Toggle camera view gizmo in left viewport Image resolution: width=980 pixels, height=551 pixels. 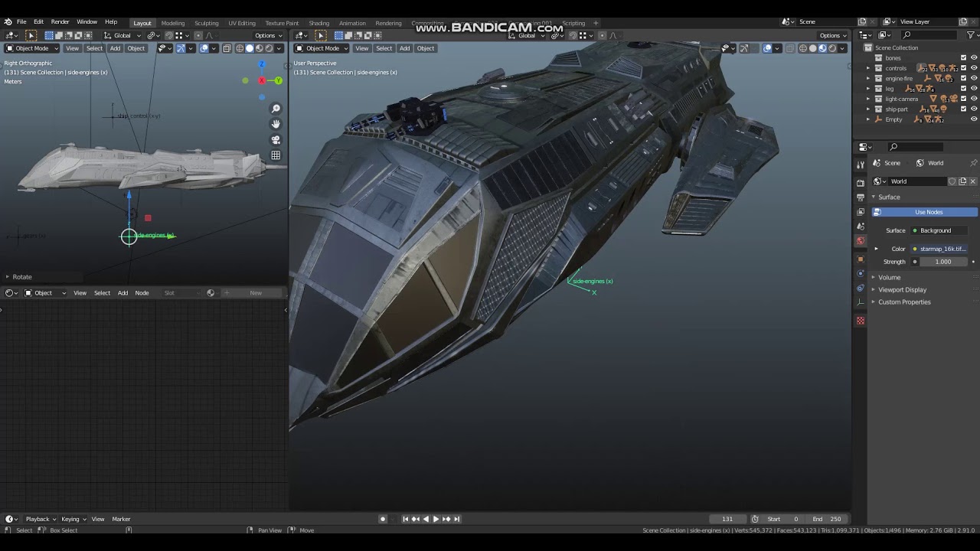(x=276, y=140)
